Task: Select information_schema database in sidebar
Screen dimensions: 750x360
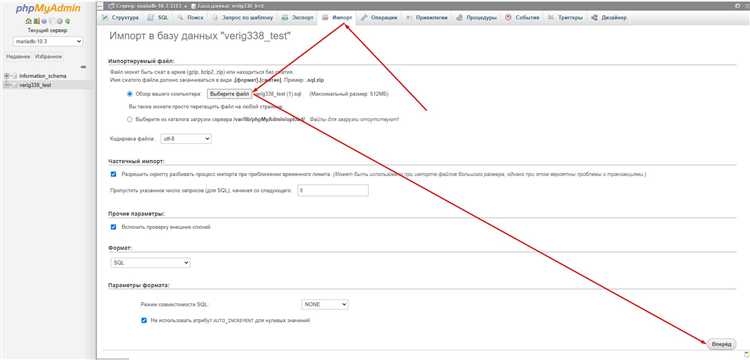Action: point(43,76)
